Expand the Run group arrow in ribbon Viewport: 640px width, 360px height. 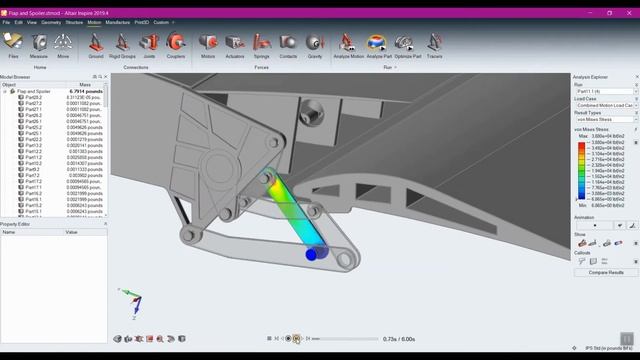[395, 67]
